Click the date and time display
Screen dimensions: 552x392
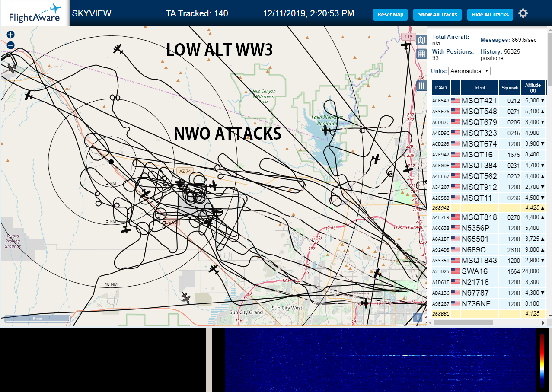pyautogui.click(x=309, y=13)
